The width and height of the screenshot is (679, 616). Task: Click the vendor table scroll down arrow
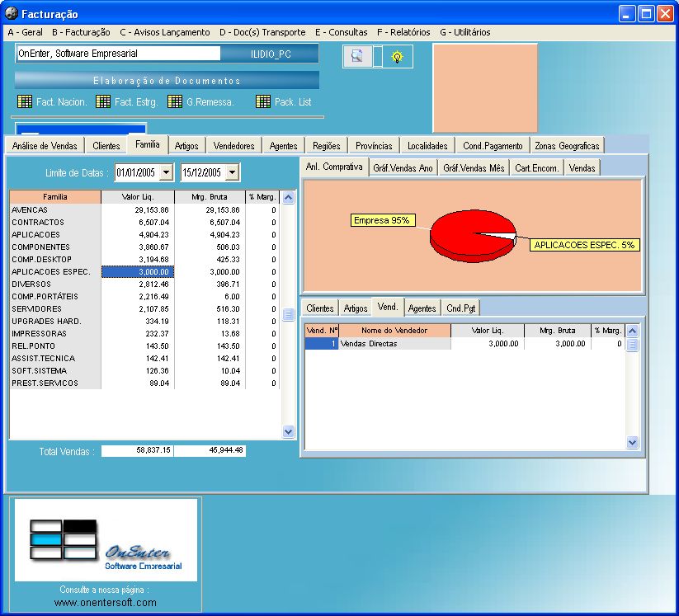pos(632,442)
